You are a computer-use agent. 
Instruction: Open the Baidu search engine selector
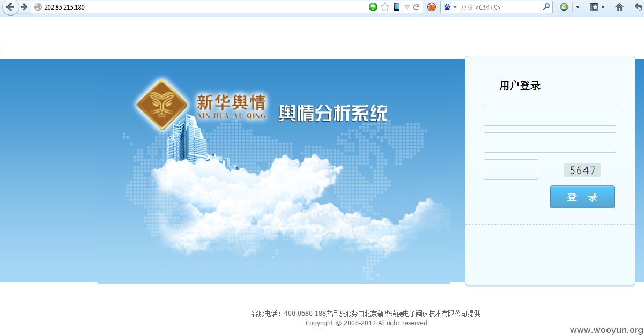point(449,7)
